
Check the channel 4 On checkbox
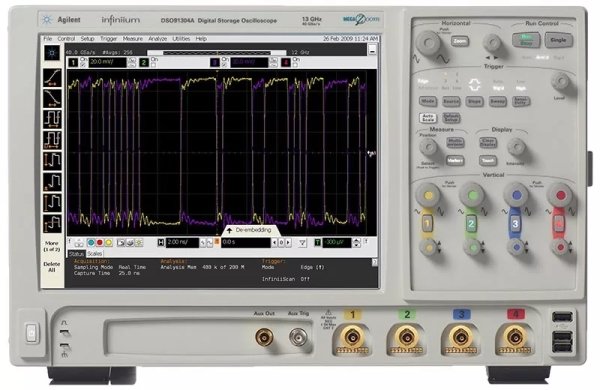[295, 65]
